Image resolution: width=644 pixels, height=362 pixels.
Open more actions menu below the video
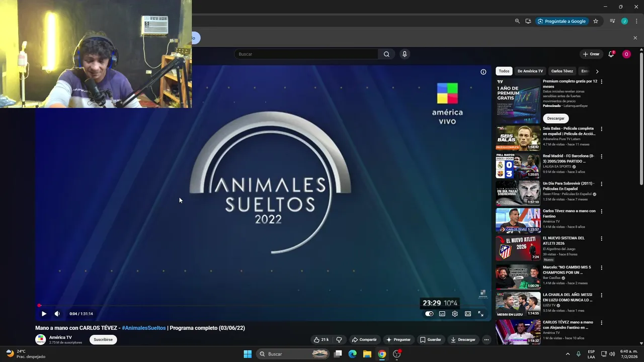[486, 339]
